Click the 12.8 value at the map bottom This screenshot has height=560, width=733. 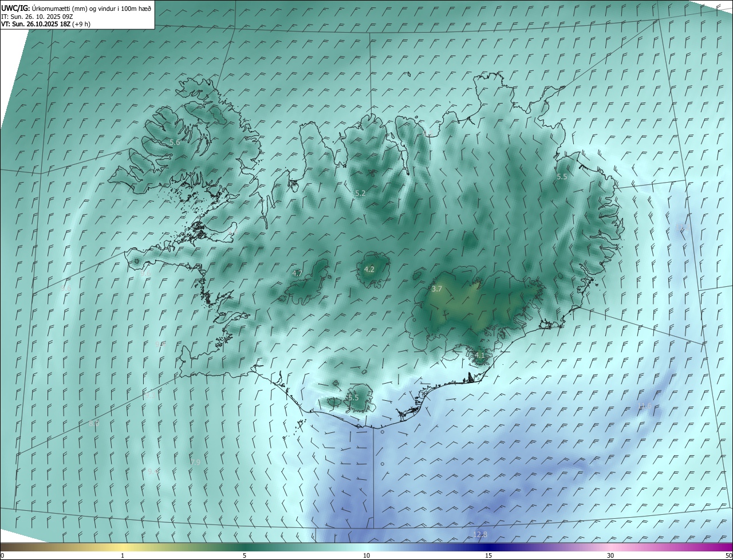(x=480, y=534)
